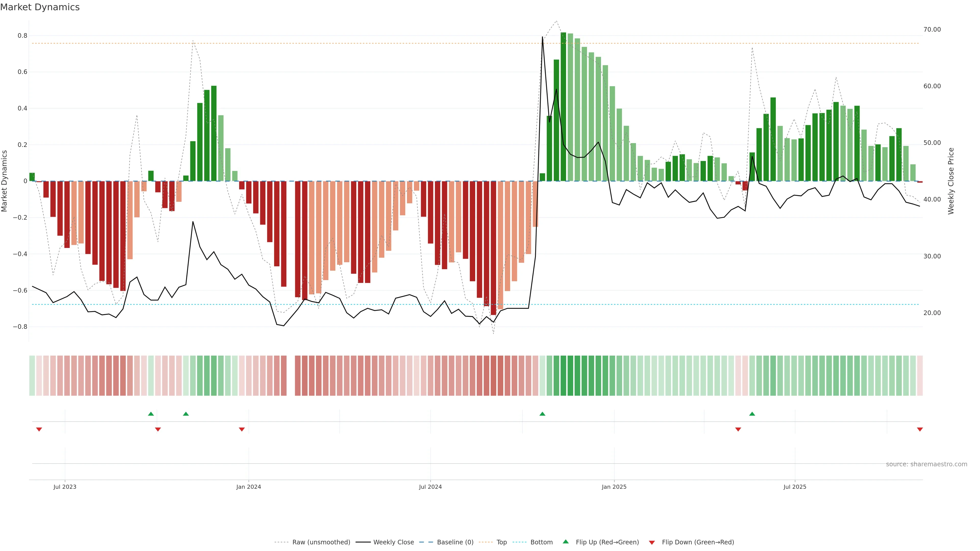Click the 0.8 left axis tick label
Viewport: 980px width, 551px height.
22,36
